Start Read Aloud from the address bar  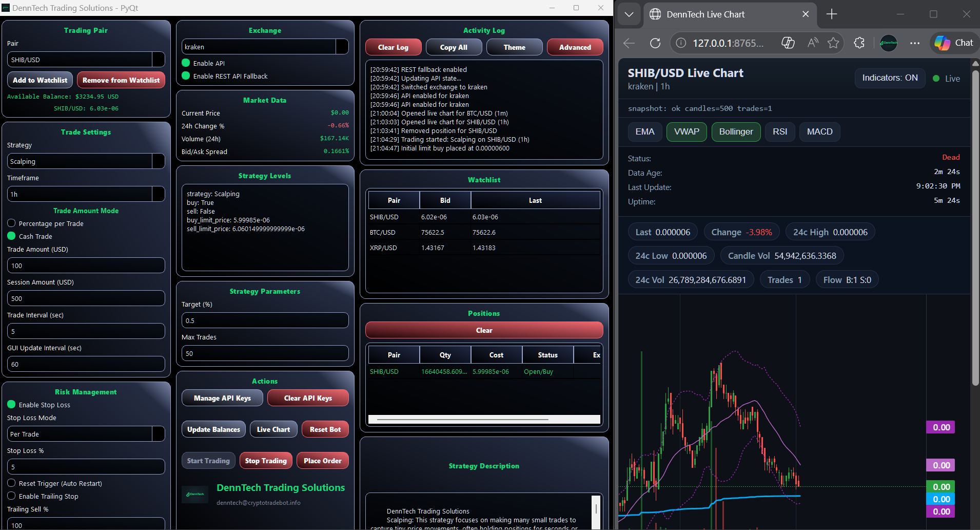pos(812,43)
